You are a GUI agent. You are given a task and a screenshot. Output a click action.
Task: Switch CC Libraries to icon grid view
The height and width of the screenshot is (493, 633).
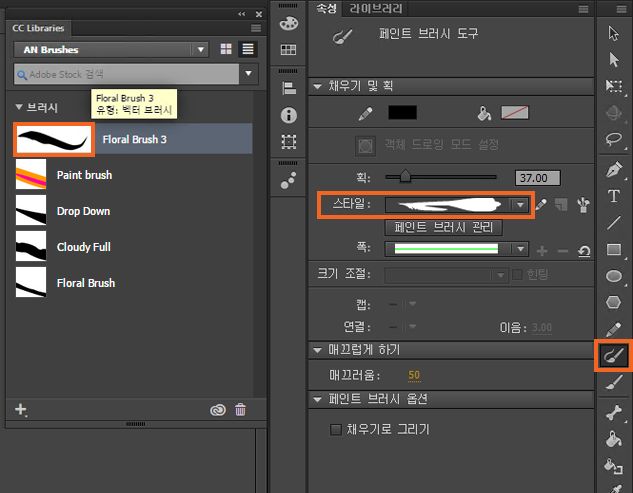coord(226,49)
